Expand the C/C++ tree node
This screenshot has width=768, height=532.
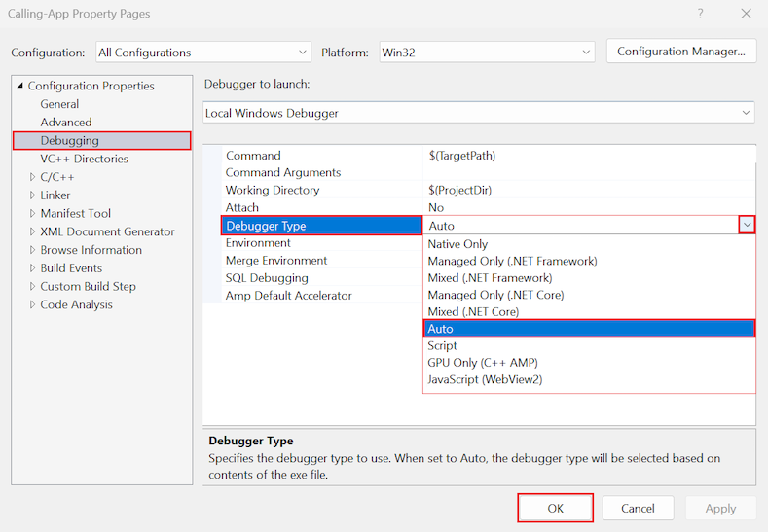click(x=32, y=177)
